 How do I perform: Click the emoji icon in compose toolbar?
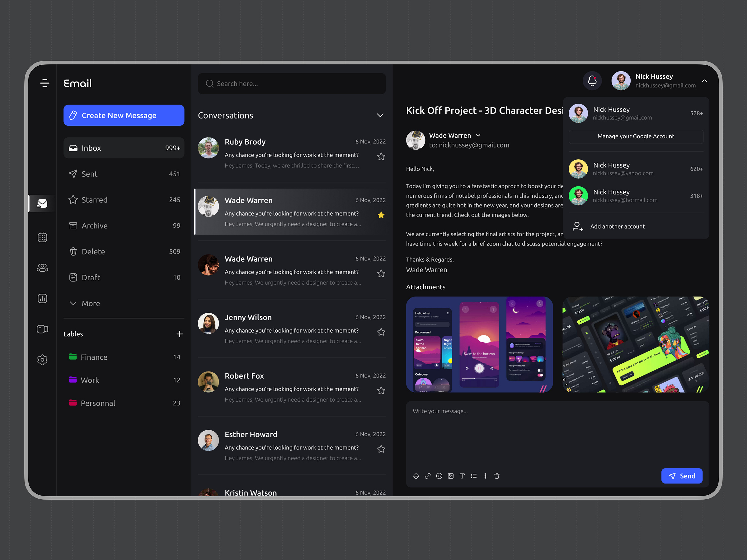click(439, 476)
